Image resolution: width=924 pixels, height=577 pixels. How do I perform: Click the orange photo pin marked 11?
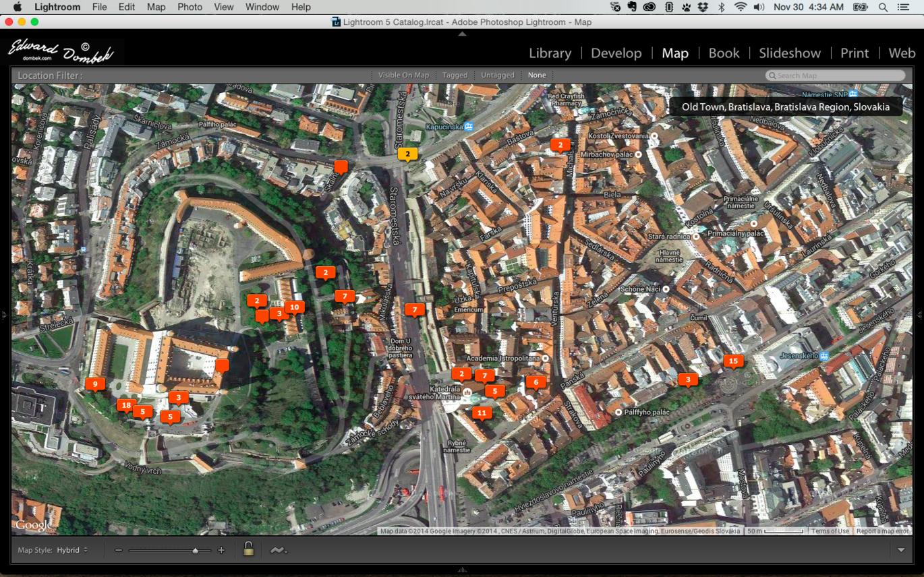(x=481, y=413)
